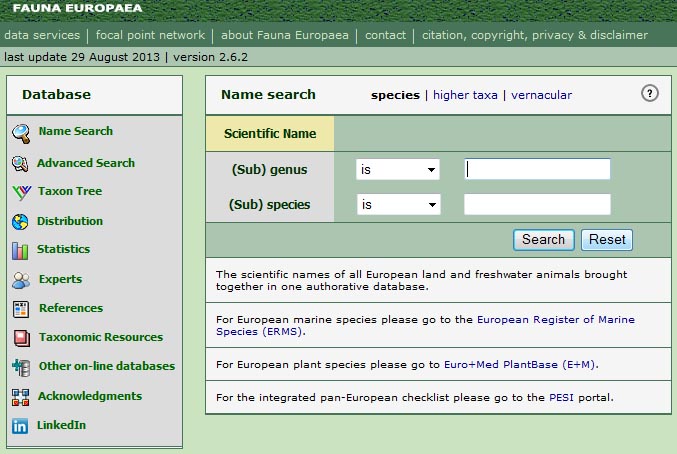Focus the (Sub) genus text field
Viewport: 677px width, 454px height.
click(537, 169)
